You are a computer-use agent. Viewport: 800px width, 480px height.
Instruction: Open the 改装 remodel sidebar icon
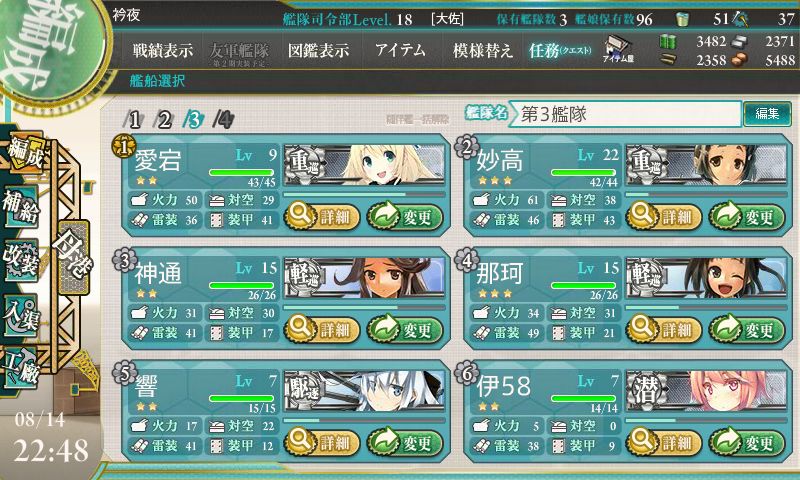(x=21, y=259)
